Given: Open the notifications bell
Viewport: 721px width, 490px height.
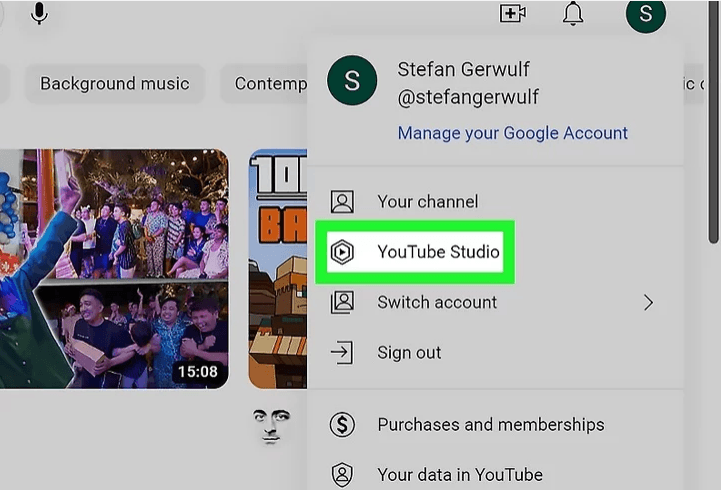Looking at the screenshot, I should click(x=573, y=13).
